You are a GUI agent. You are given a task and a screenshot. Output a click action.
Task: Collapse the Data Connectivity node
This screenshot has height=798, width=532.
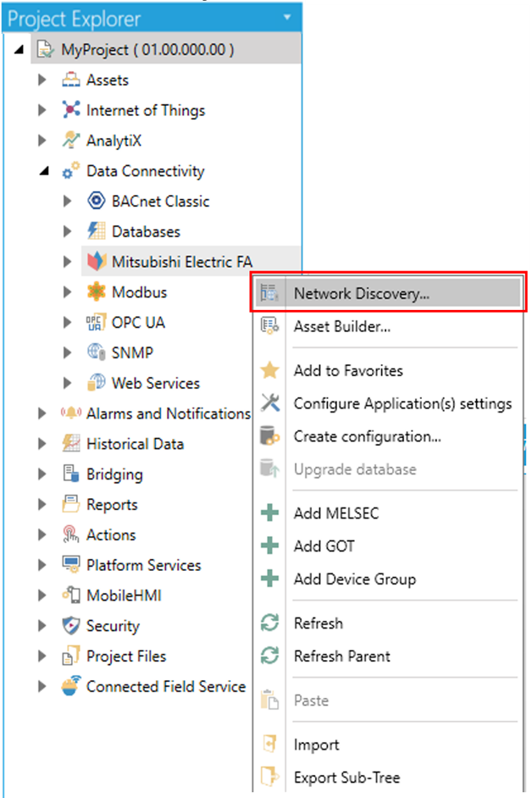[44, 171]
